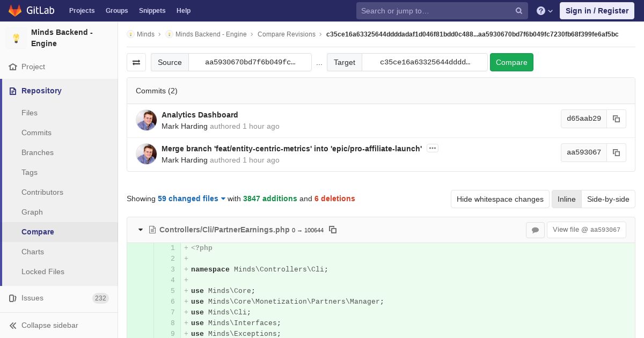
Task: Select Inline diff view
Action: pyautogui.click(x=566, y=199)
